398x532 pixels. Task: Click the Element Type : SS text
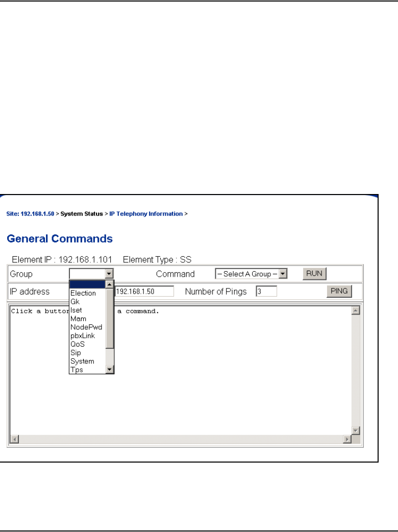tap(157, 259)
